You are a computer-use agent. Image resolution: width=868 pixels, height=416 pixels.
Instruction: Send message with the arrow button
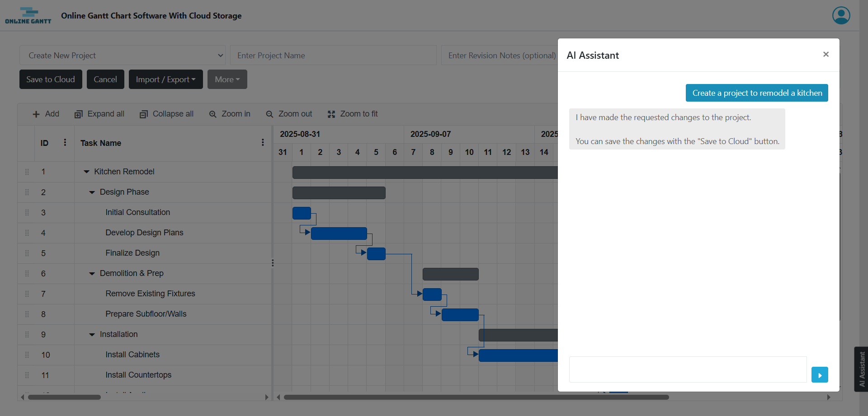pyautogui.click(x=820, y=375)
